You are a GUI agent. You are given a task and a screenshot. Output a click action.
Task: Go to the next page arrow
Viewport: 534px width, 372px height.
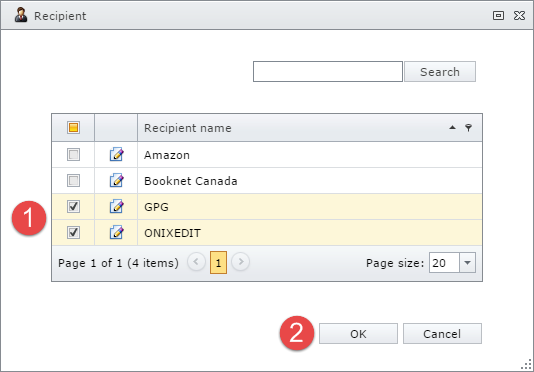[x=240, y=262]
